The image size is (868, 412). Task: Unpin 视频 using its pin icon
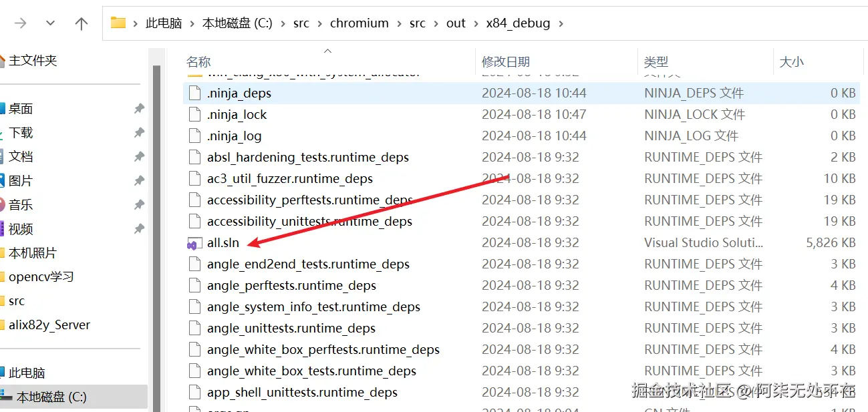[x=139, y=229]
